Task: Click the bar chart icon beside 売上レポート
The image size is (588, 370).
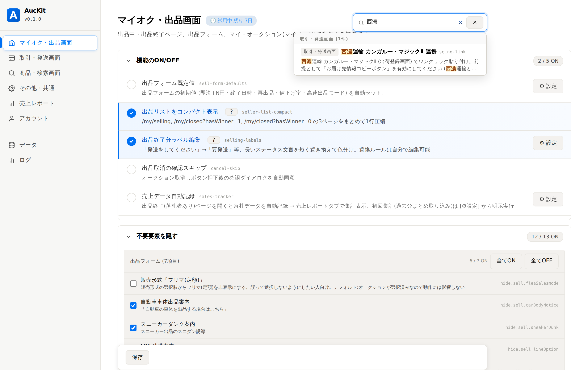Action: (12, 103)
